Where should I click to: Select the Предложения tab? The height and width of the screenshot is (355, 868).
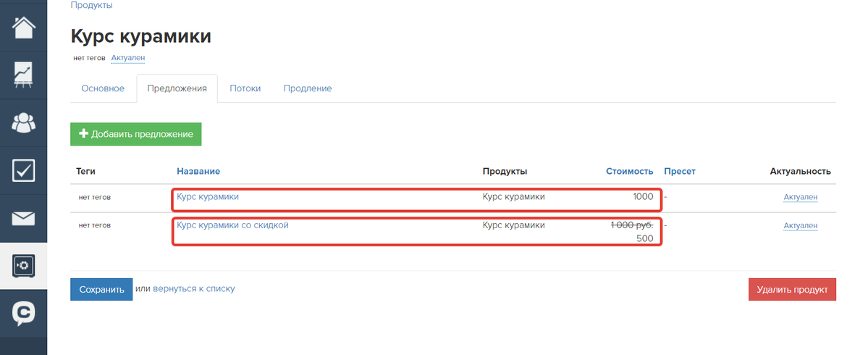[177, 88]
